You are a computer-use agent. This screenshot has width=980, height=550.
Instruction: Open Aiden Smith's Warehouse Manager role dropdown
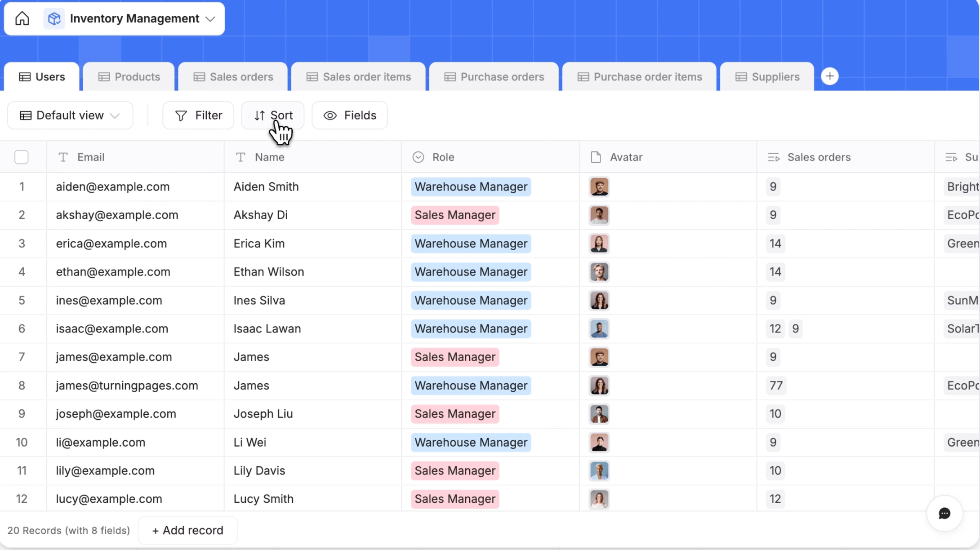coord(471,186)
